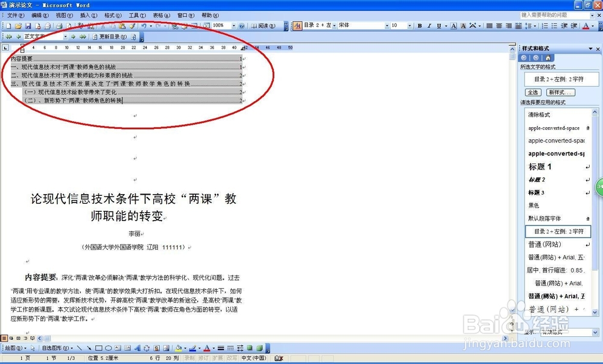
Task: Toggle bold formatting
Action: coord(420,26)
